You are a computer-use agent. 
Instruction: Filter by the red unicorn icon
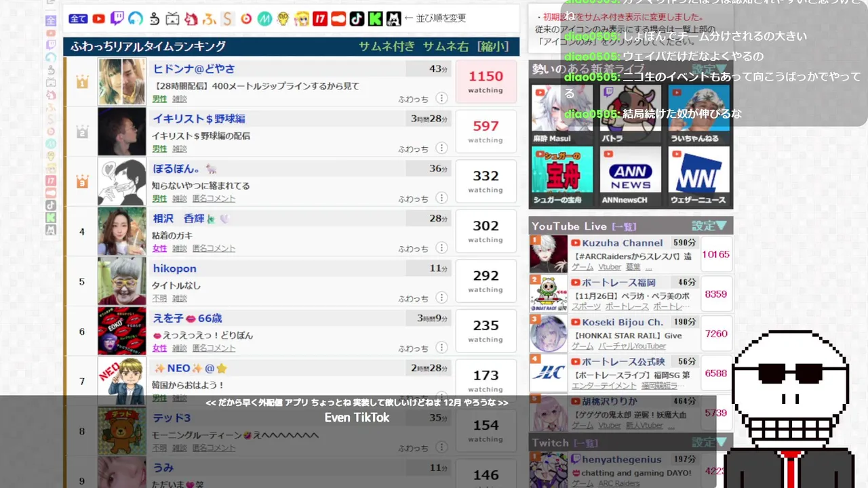coord(191,19)
